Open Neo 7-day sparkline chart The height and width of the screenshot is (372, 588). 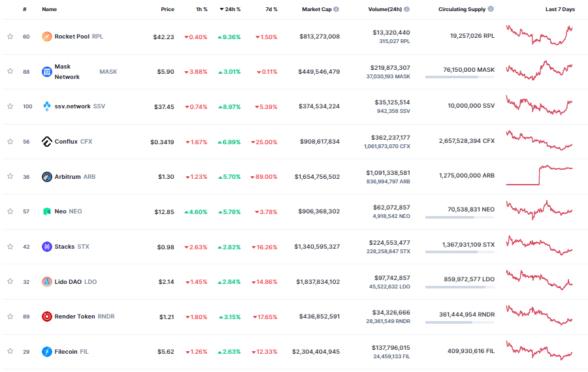point(539,210)
